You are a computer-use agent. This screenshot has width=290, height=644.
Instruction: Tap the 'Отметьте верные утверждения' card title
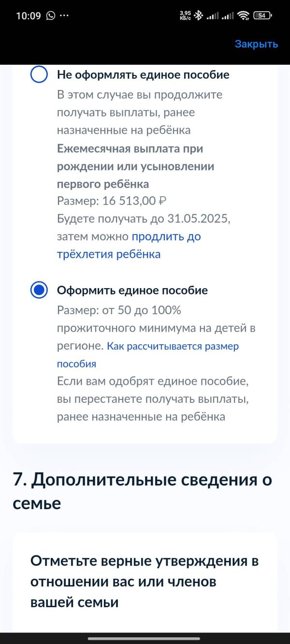145,582
